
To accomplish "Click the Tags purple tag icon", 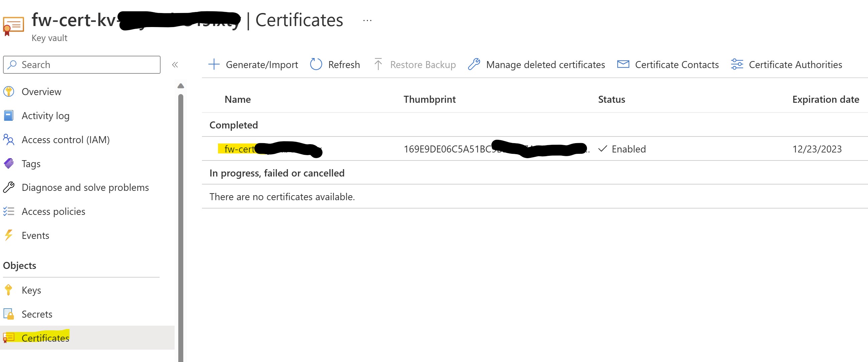I will click(9, 164).
